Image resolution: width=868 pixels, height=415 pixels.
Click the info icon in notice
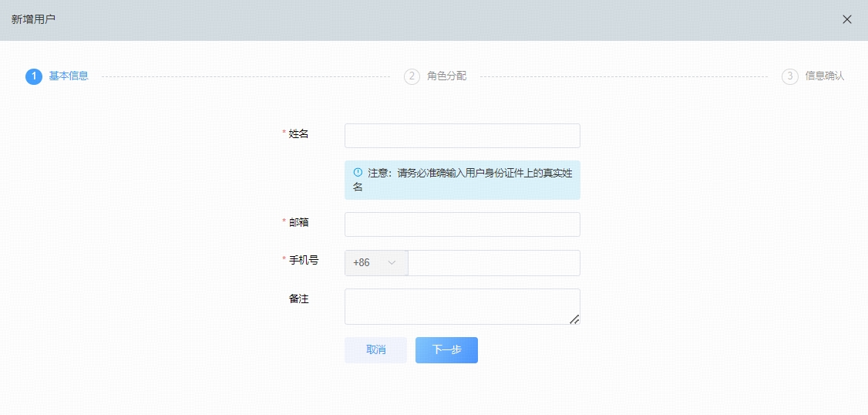point(358,172)
